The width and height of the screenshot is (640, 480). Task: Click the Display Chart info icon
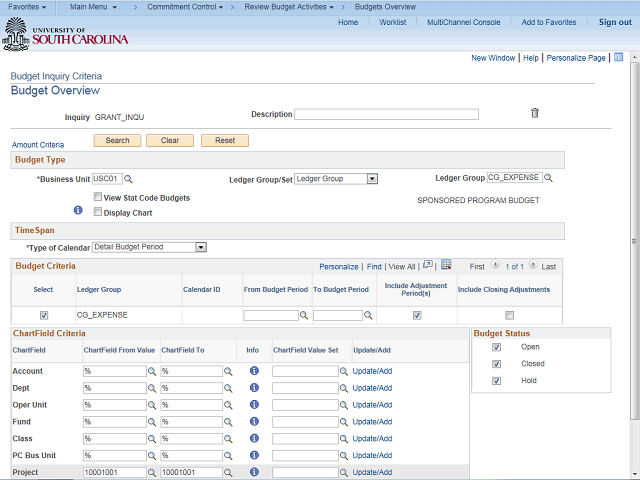pyautogui.click(x=78, y=211)
